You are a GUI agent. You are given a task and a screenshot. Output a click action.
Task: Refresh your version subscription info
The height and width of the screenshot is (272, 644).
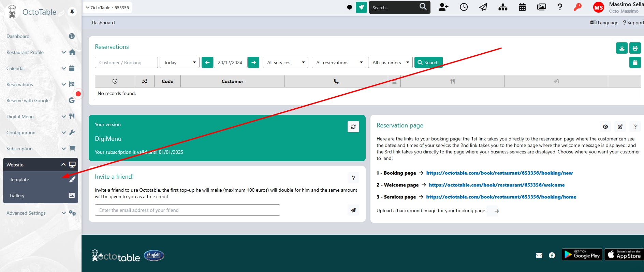(353, 126)
